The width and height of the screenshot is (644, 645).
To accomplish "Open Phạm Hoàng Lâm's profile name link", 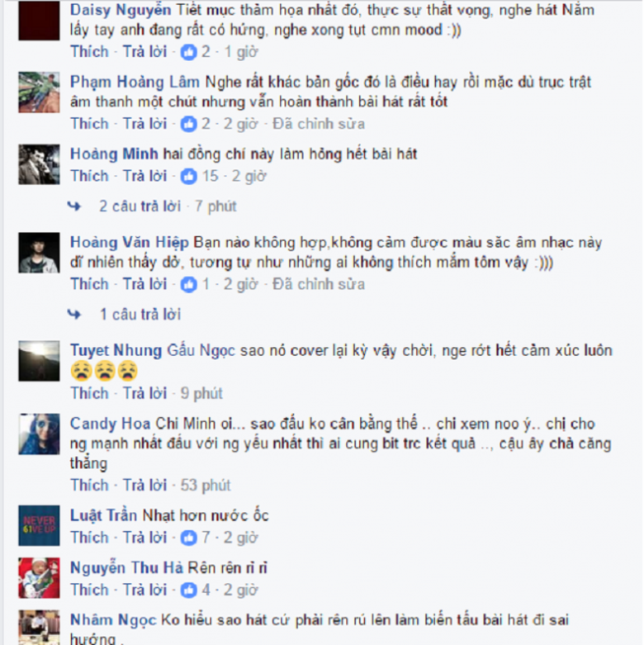I will click(135, 83).
